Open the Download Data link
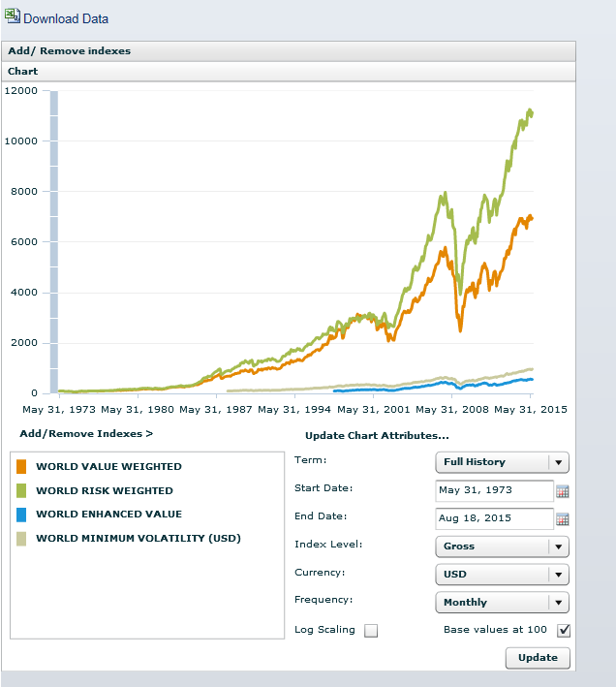Image resolution: width=616 pixels, height=687 pixels. [66, 18]
